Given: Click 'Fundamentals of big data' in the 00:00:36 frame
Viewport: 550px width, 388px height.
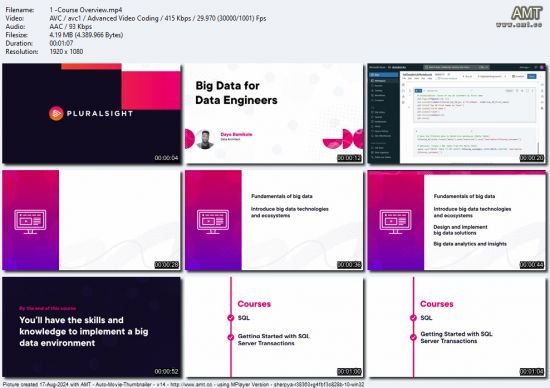Looking at the screenshot, I should (x=282, y=196).
